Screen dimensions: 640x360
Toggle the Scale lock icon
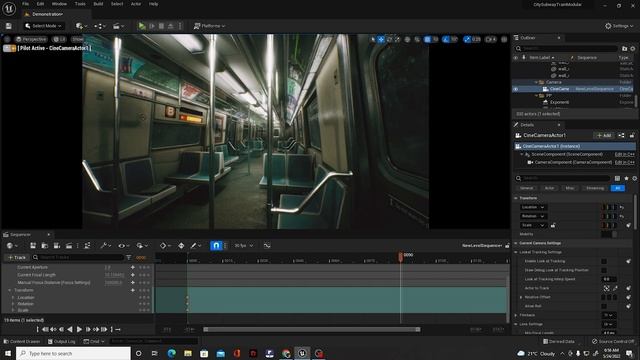point(553,225)
